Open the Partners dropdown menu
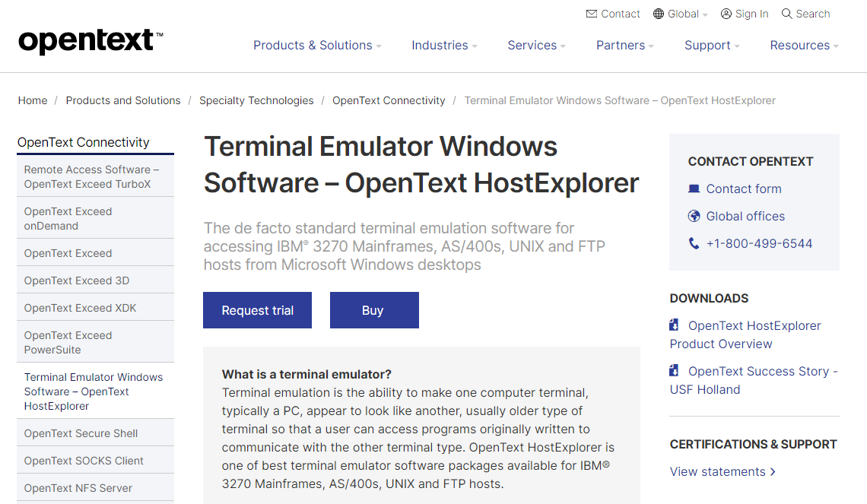Viewport: 867px width, 504px height. click(625, 46)
